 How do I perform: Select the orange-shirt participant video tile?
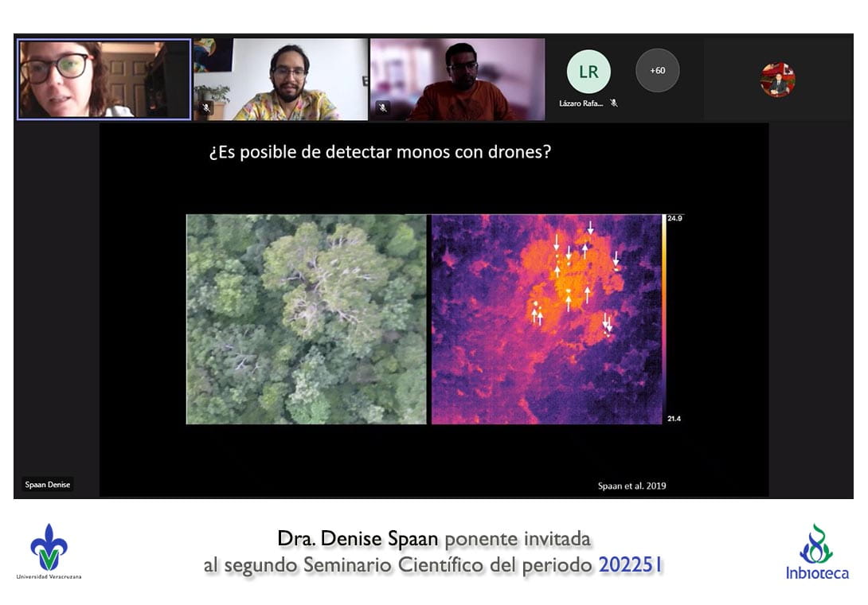point(457,79)
